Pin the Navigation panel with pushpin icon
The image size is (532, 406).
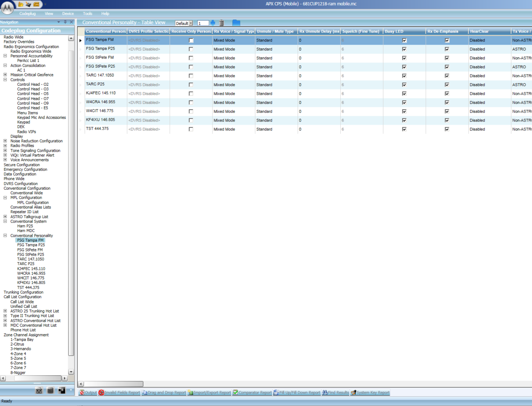[x=65, y=22]
